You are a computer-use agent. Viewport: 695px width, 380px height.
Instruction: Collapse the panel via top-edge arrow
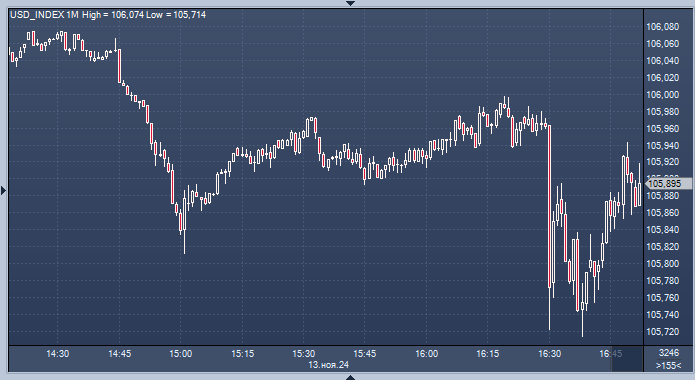tap(350, 3)
